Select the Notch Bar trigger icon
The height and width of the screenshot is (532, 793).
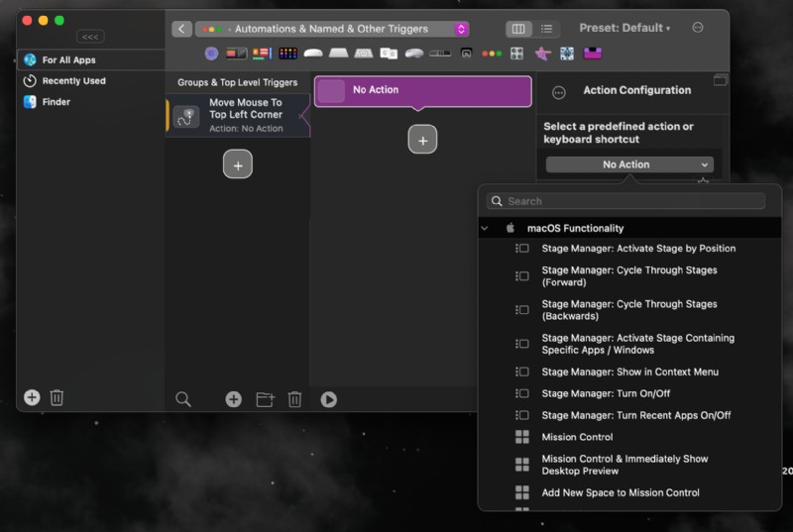262,53
